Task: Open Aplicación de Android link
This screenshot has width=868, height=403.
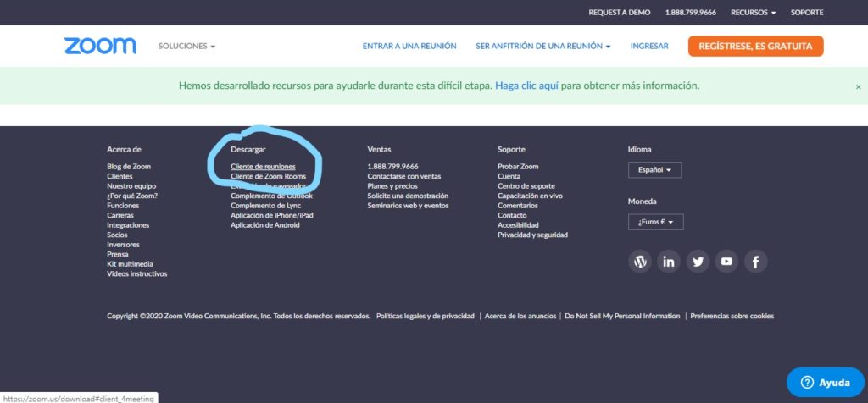Action: (x=265, y=225)
